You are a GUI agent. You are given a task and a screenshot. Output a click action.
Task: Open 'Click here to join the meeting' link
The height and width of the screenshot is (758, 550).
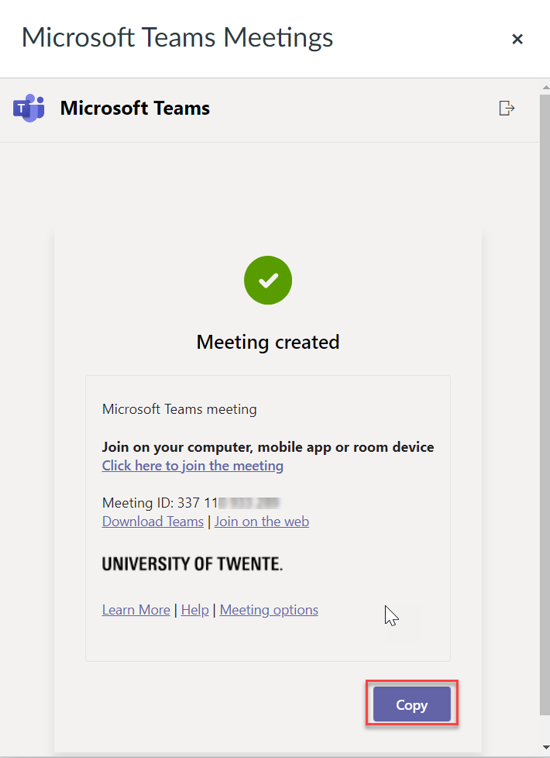(192, 466)
